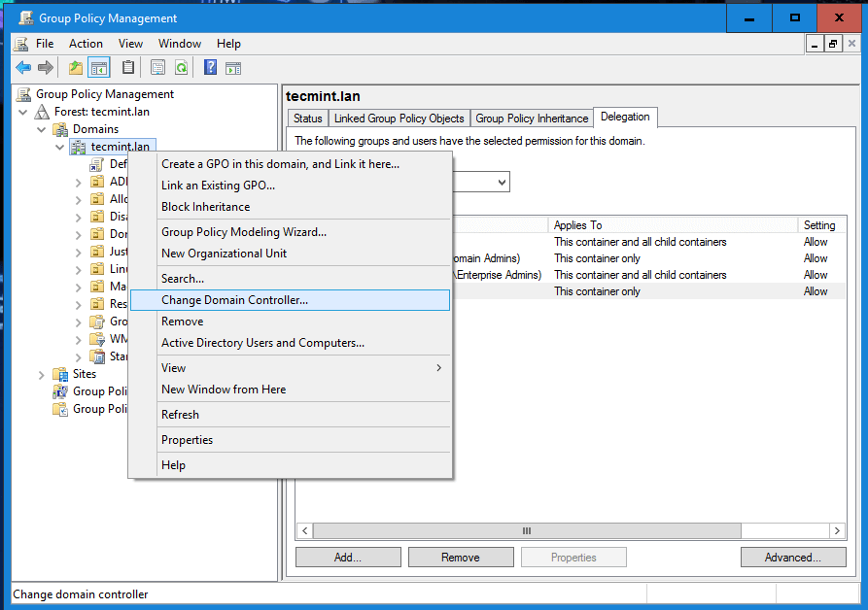Click the Help question-mark toolbar icon
The width and height of the screenshot is (868, 610).
pos(210,67)
